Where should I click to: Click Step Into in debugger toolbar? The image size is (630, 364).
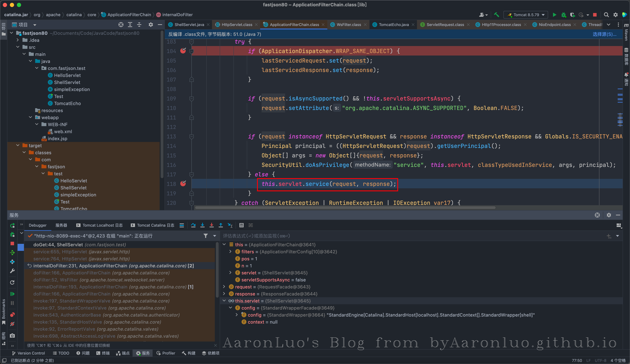click(x=202, y=225)
